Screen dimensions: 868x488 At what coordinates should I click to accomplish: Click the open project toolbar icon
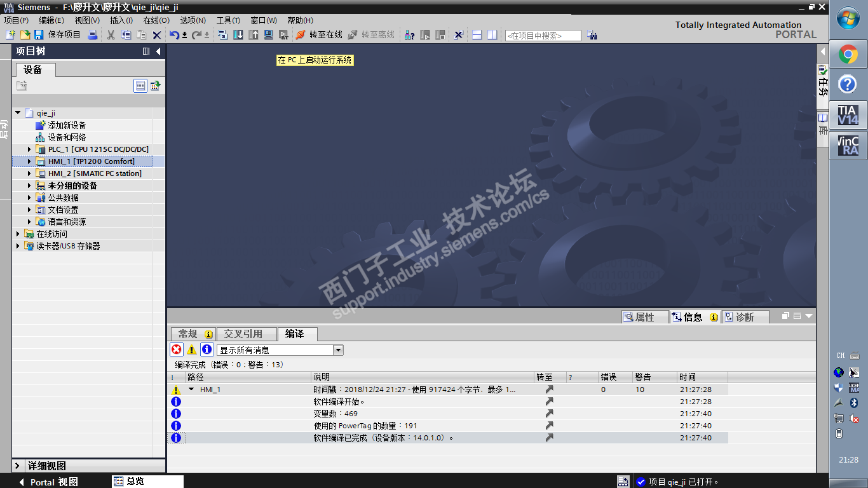(25, 35)
